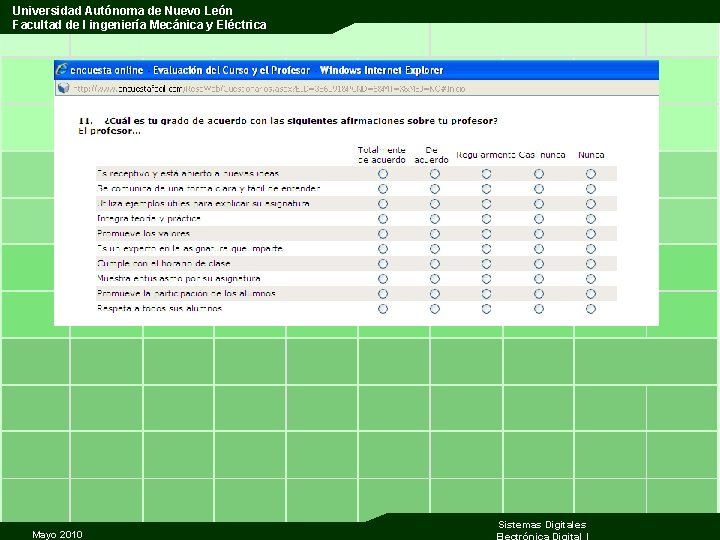This screenshot has width=720, height=540.
Task: Select 'Totalmente de acuerdo' for 'Respeta a todos'
Action: [x=383, y=309]
